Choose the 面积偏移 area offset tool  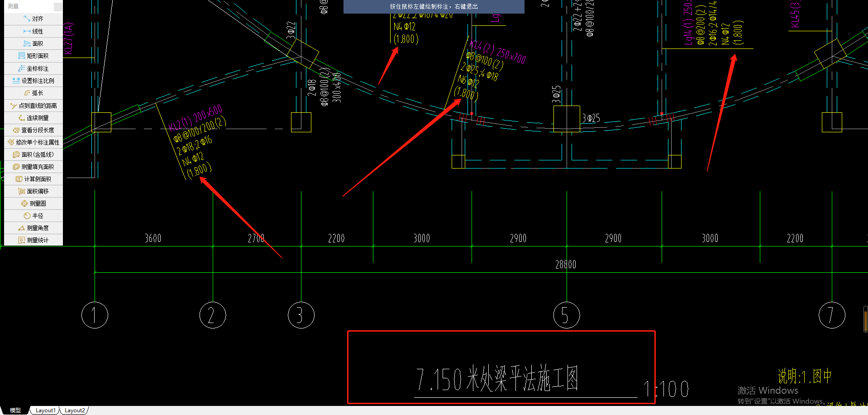(33, 191)
